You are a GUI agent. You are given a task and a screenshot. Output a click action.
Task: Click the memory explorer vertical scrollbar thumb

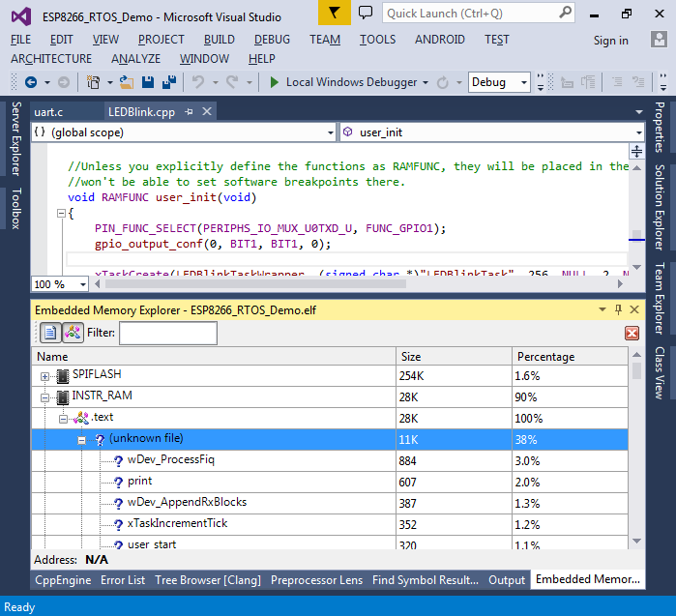[x=636, y=370]
